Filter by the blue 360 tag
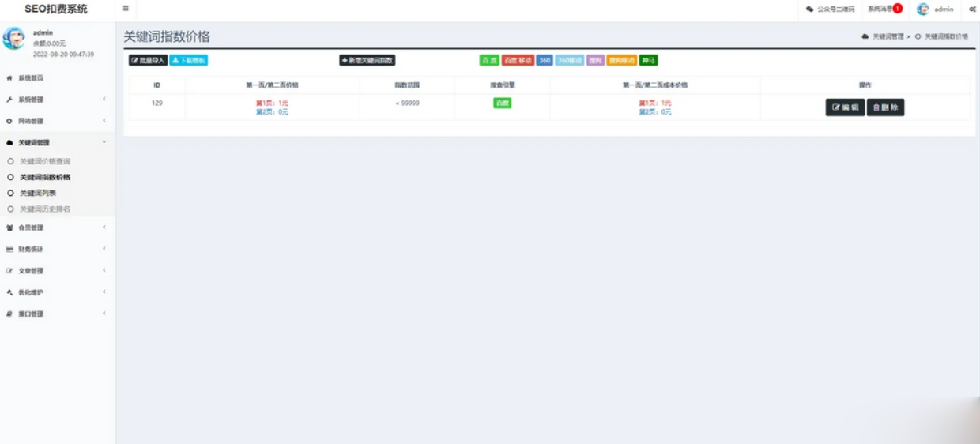Screen dimensions: 980x444 click(x=545, y=60)
